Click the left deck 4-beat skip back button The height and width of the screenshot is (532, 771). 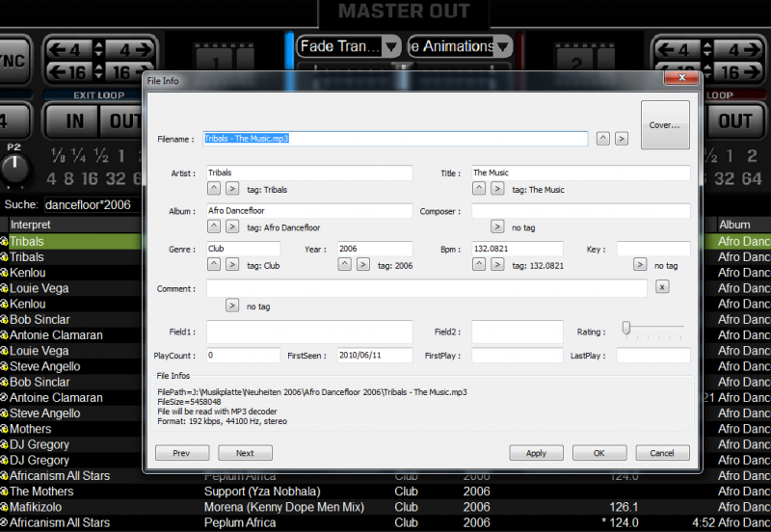coord(68,50)
